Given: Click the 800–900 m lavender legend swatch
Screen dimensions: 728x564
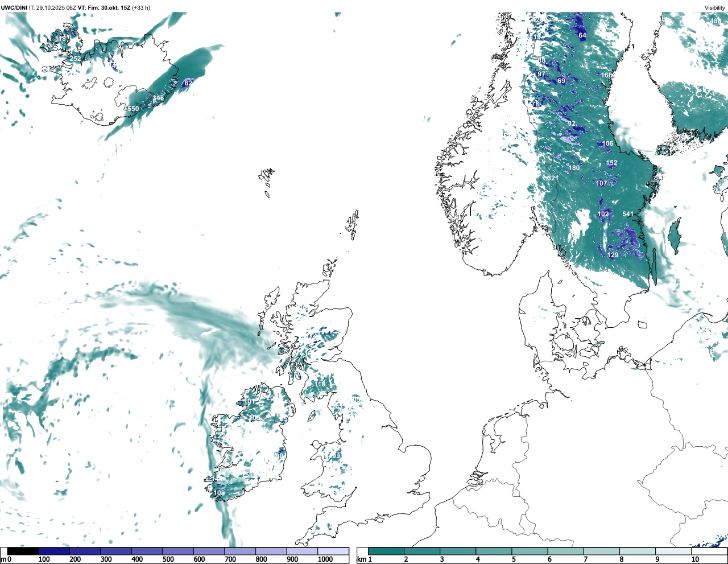Looking at the screenshot, I should point(271,551).
